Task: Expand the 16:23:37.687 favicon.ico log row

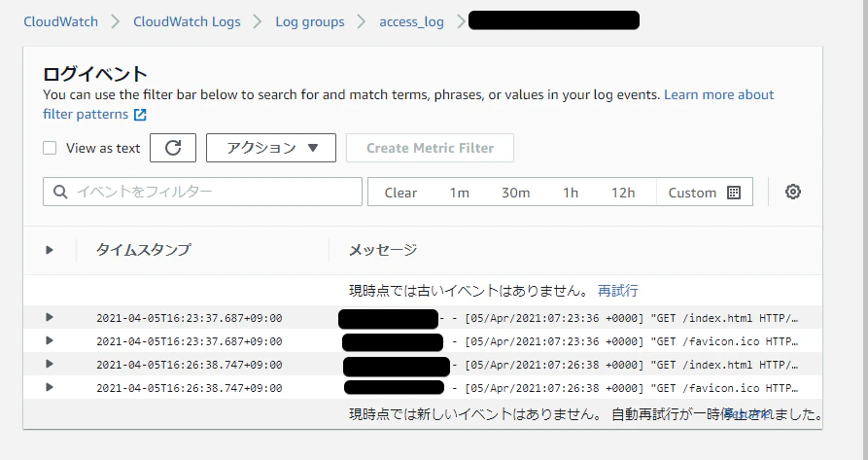Action: coord(50,340)
